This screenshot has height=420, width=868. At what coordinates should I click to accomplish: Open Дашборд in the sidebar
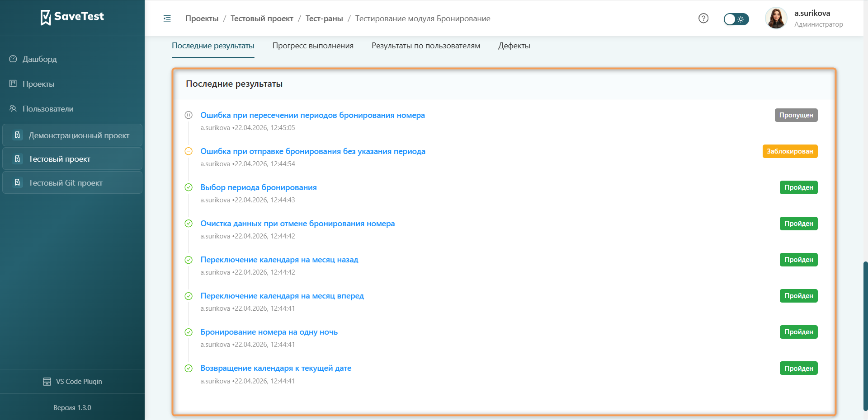pos(40,59)
